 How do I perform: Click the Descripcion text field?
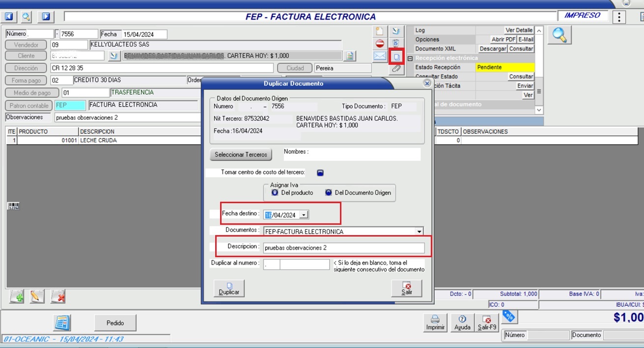pos(343,248)
